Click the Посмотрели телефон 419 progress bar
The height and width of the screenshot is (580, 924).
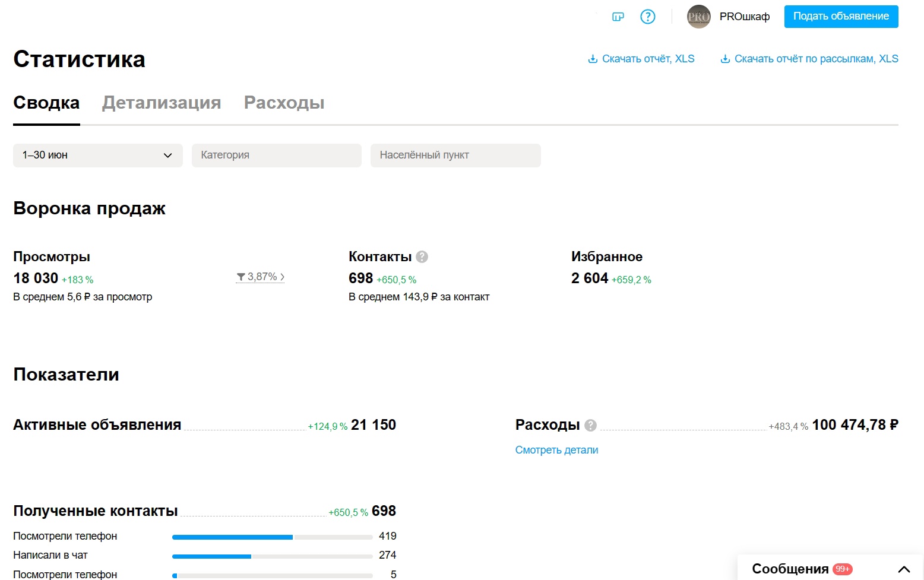click(272, 537)
